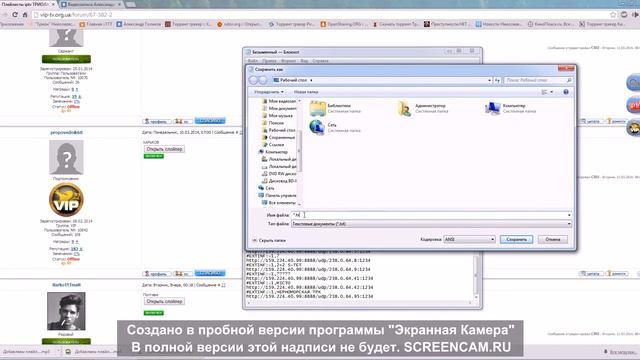Select Рабочий стол in the folder tree
Image resolution: width=640 pixels, height=360 pixels.
(278, 130)
